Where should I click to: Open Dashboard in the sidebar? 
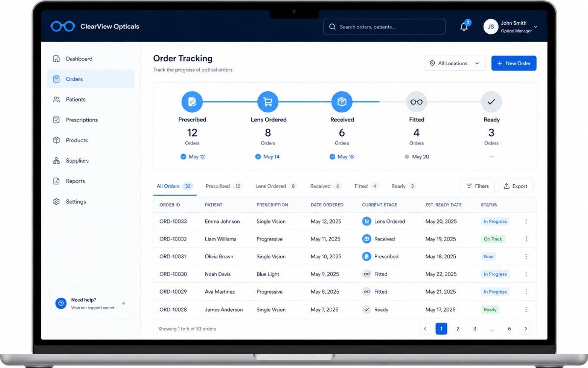(x=91, y=59)
